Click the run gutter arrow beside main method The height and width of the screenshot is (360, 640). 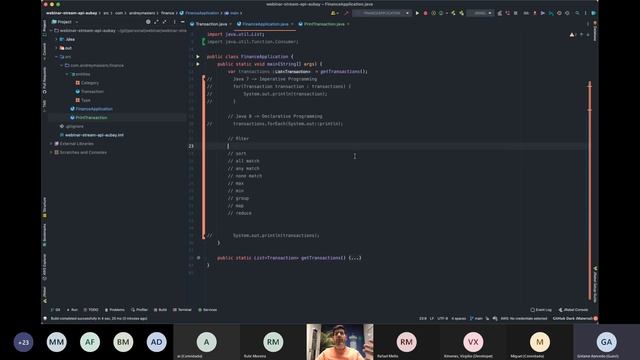198,64
